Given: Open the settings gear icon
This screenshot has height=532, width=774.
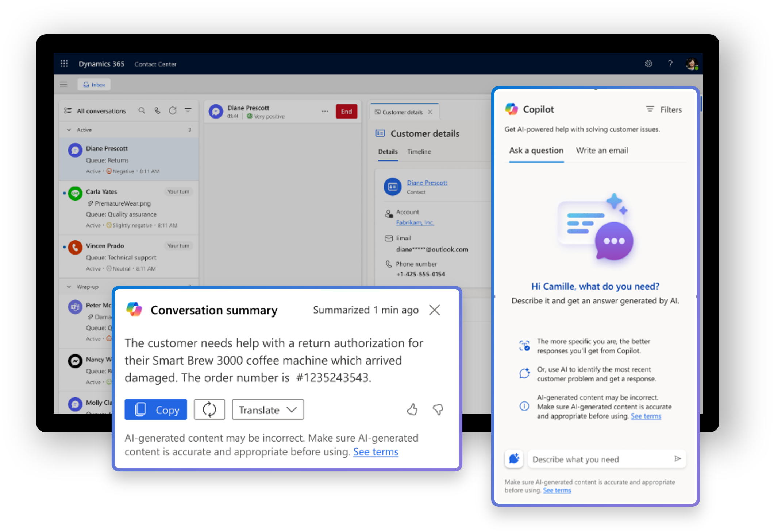Looking at the screenshot, I should pyautogui.click(x=648, y=64).
